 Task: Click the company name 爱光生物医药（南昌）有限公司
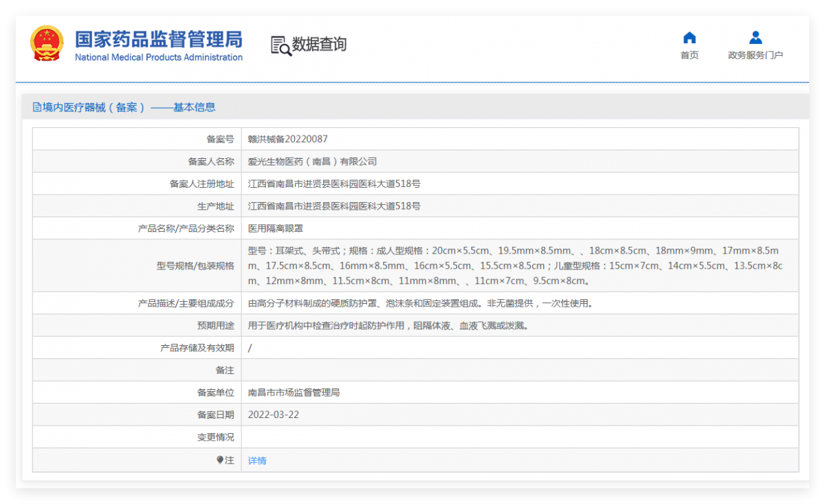pos(312,162)
